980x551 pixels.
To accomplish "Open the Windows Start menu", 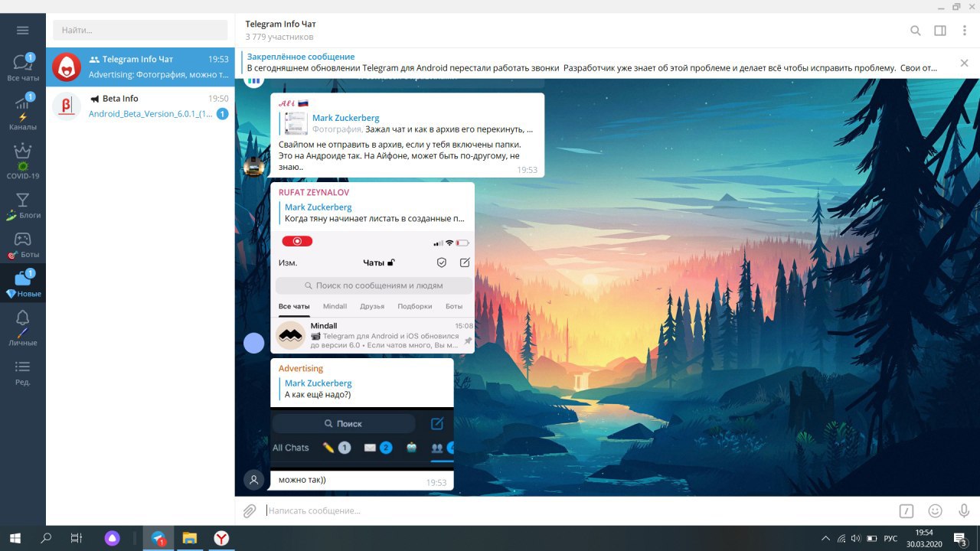I will tap(15, 539).
